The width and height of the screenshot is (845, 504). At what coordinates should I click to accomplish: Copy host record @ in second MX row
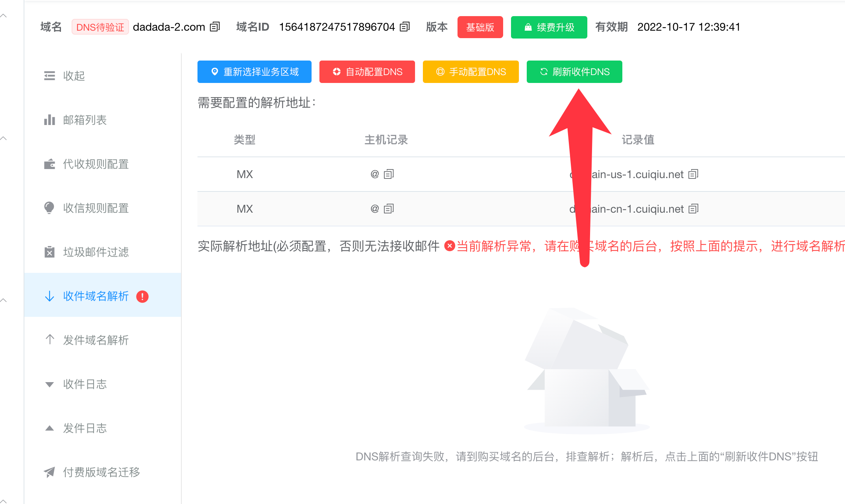[x=389, y=209]
